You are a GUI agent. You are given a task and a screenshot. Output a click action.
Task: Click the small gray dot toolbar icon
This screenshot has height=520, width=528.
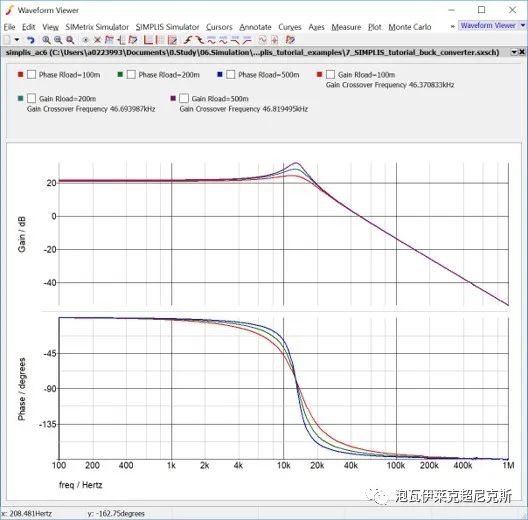coord(86,40)
